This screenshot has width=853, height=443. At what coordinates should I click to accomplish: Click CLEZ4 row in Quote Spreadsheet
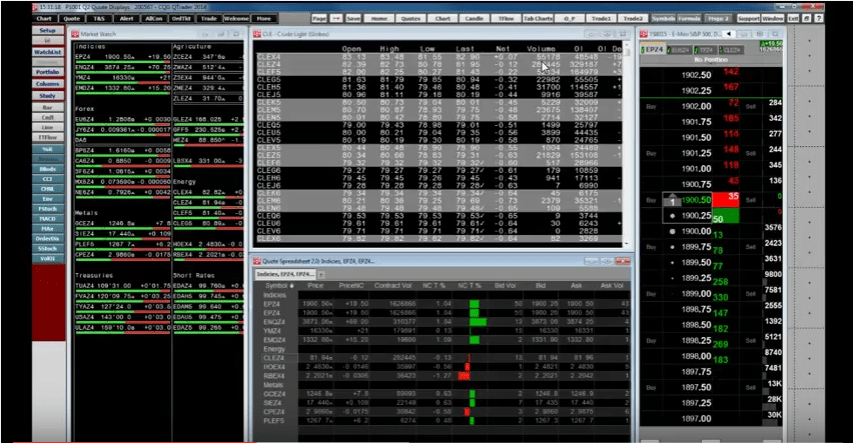click(x=444, y=358)
